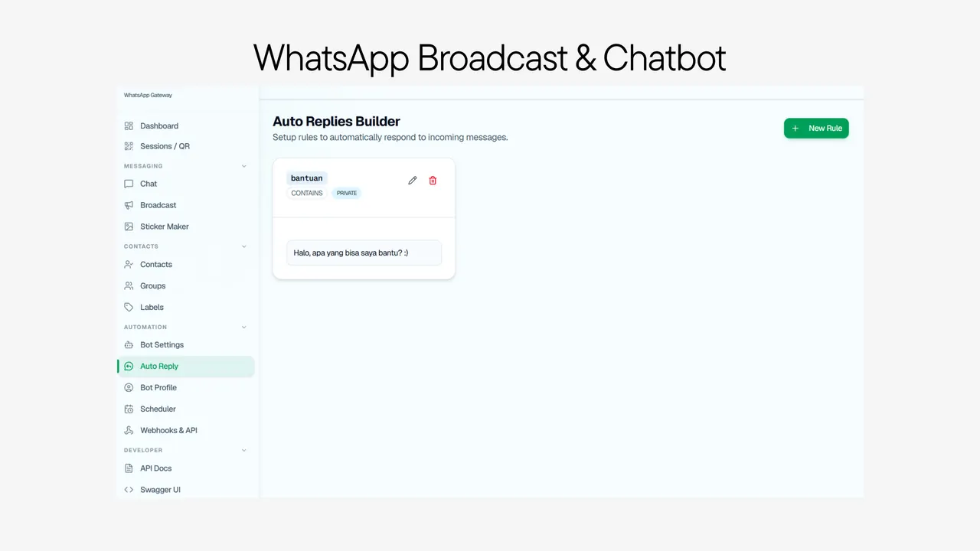980x551 pixels.
Task: Collapse the Automation section chevron
Action: tap(244, 327)
